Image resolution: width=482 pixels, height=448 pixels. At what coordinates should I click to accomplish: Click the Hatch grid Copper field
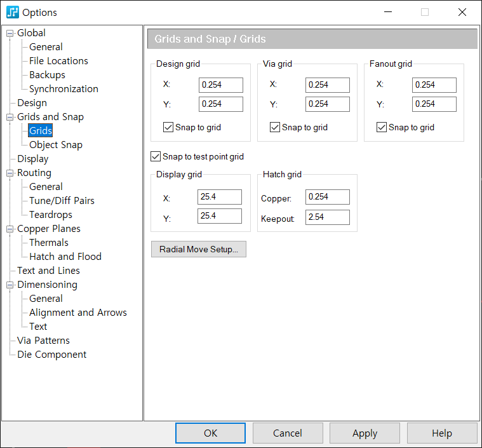[x=328, y=197]
